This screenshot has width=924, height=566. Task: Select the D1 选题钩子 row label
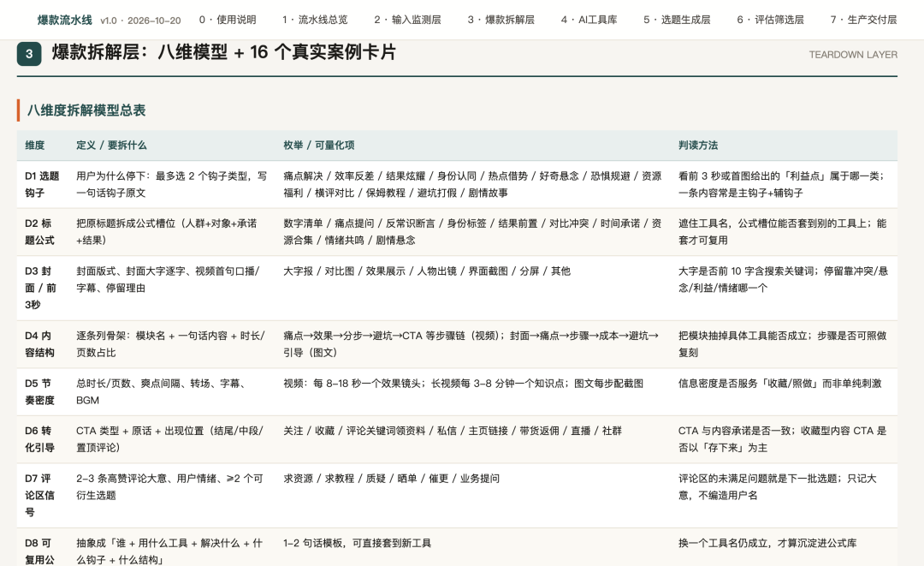pyautogui.click(x=42, y=185)
